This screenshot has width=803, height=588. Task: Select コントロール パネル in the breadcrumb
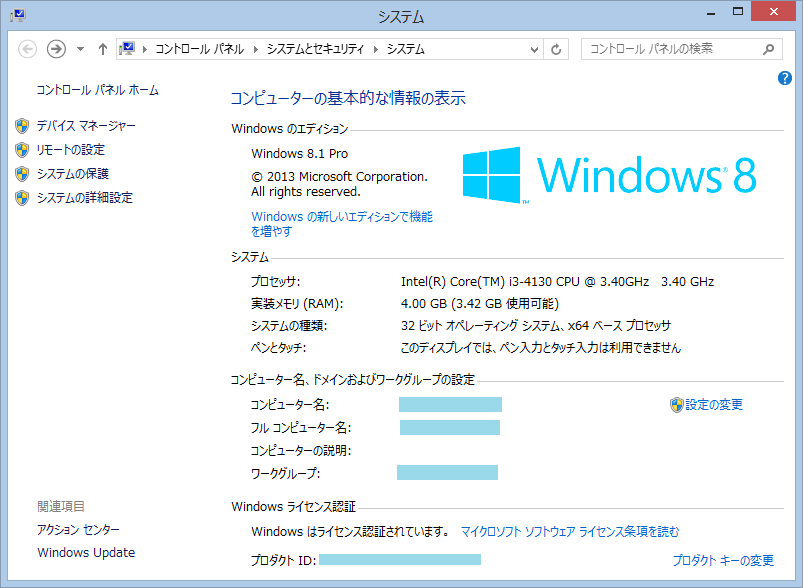pyautogui.click(x=199, y=49)
